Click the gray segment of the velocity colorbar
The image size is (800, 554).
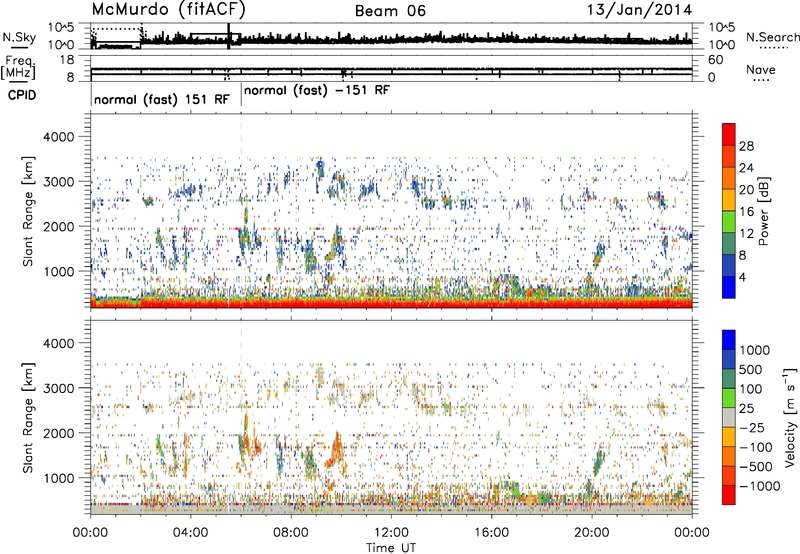(729, 417)
